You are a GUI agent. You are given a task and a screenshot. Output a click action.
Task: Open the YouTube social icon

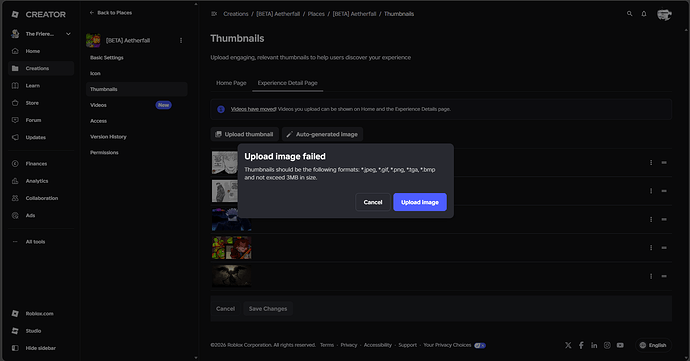point(620,345)
